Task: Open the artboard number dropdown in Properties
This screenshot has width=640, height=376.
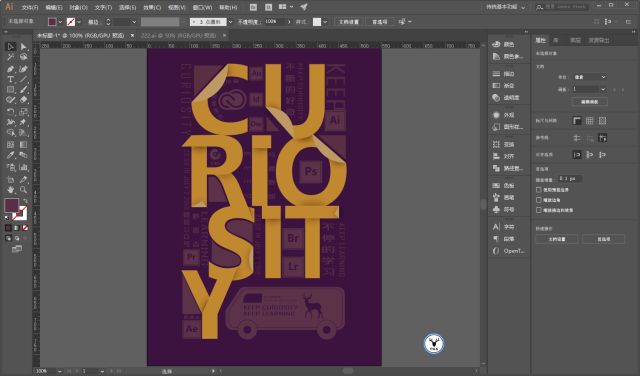Action: coord(589,89)
